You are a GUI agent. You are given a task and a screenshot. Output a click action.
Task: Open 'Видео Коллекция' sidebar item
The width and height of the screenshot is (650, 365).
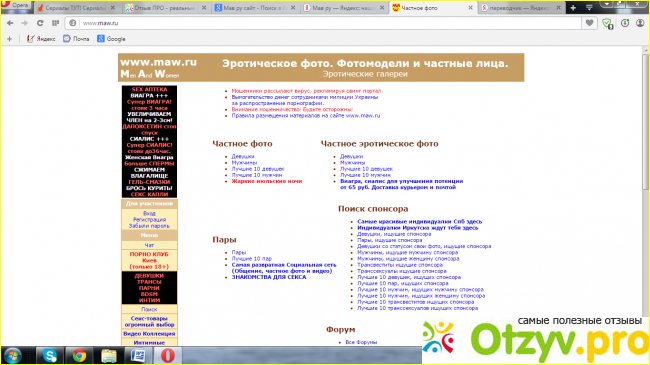click(x=149, y=333)
